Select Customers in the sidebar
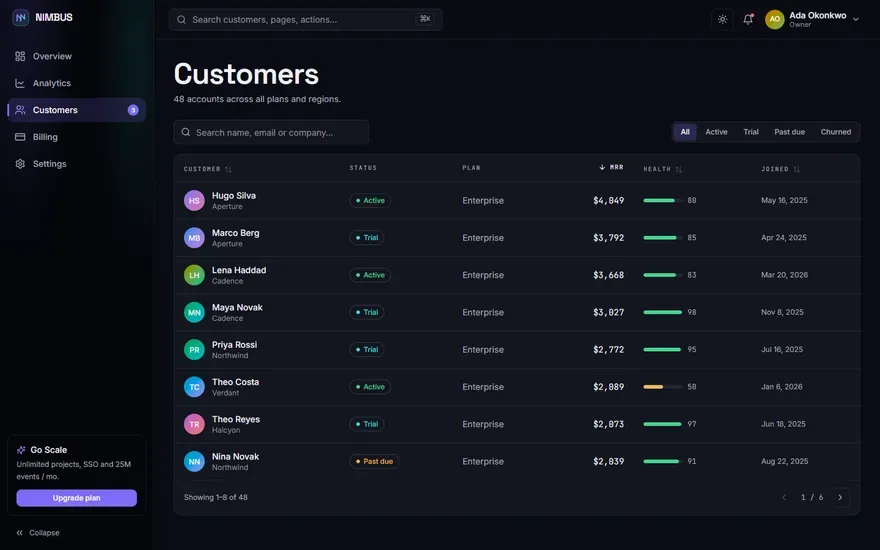The height and width of the screenshot is (550, 880). coord(76,110)
